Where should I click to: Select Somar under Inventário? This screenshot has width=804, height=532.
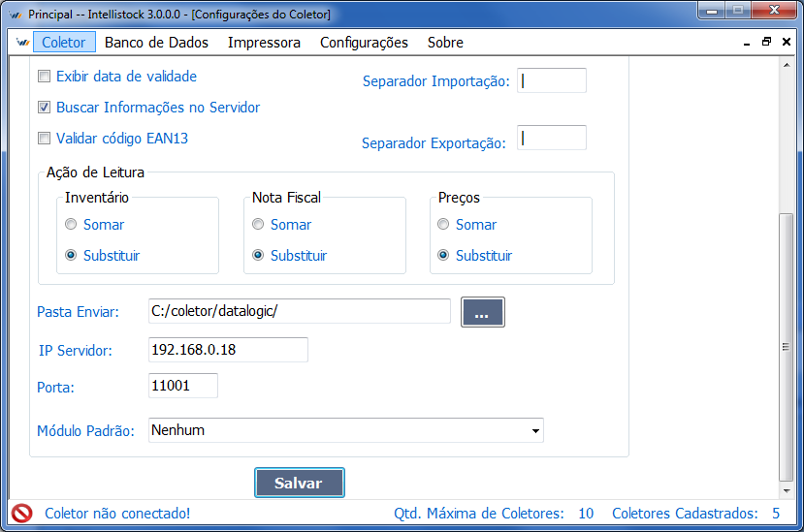[71, 224]
